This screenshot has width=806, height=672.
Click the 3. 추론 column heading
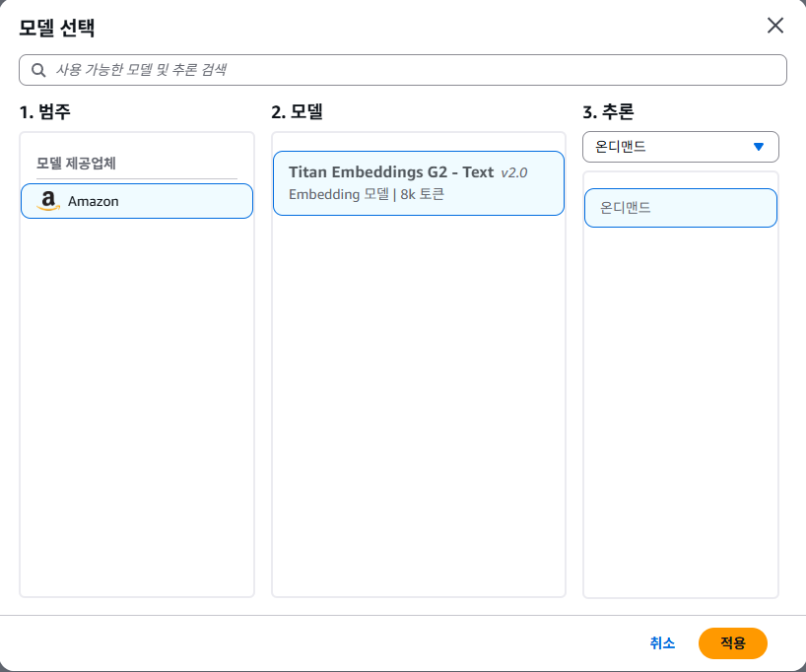[608, 111]
